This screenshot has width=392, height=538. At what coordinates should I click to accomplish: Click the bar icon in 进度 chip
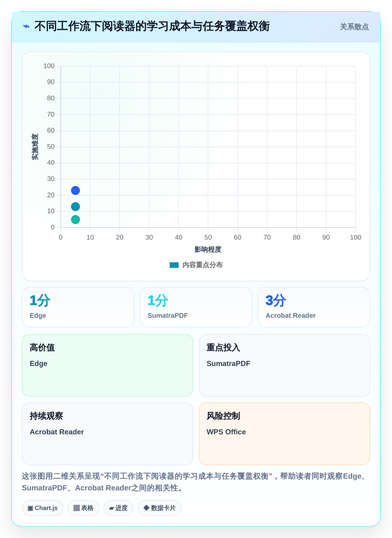[111, 508]
